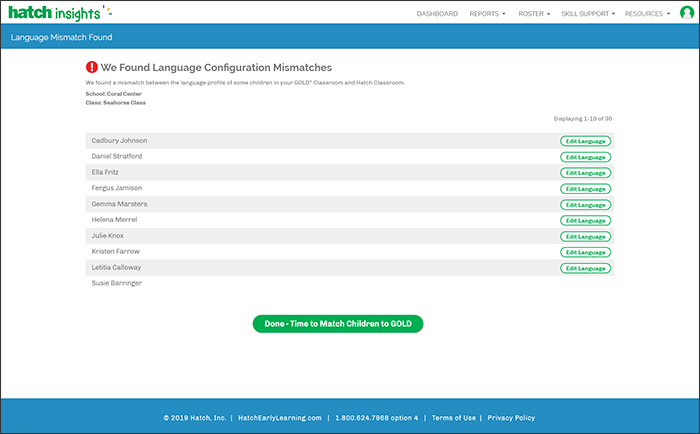Screen dimensions: 700x434
Task: Select the Helena Merrel name text
Action: (x=114, y=220)
